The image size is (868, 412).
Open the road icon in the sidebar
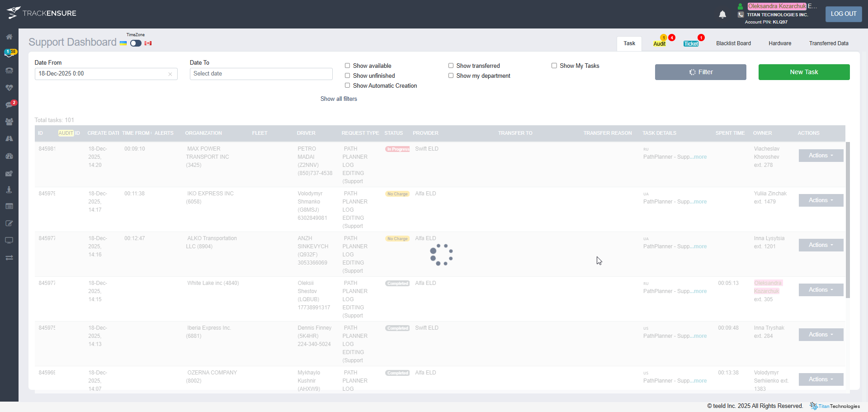tap(9, 139)
